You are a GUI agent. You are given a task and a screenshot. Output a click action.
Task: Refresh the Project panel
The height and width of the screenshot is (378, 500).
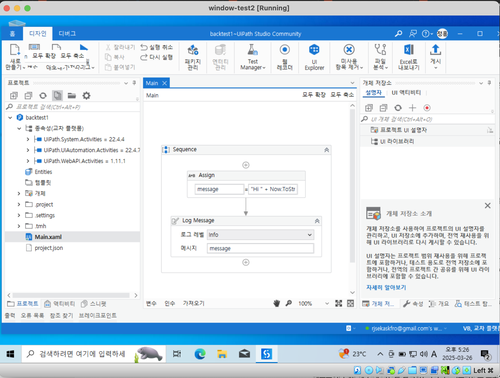pyautogui.click(x=43, y=96)
